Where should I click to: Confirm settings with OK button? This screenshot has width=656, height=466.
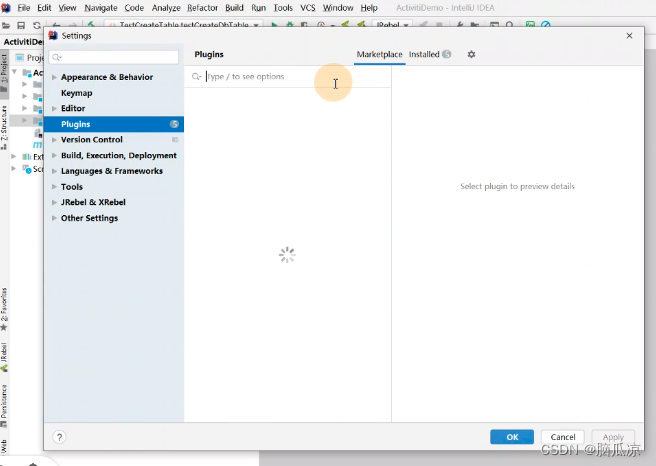[512, 437]
